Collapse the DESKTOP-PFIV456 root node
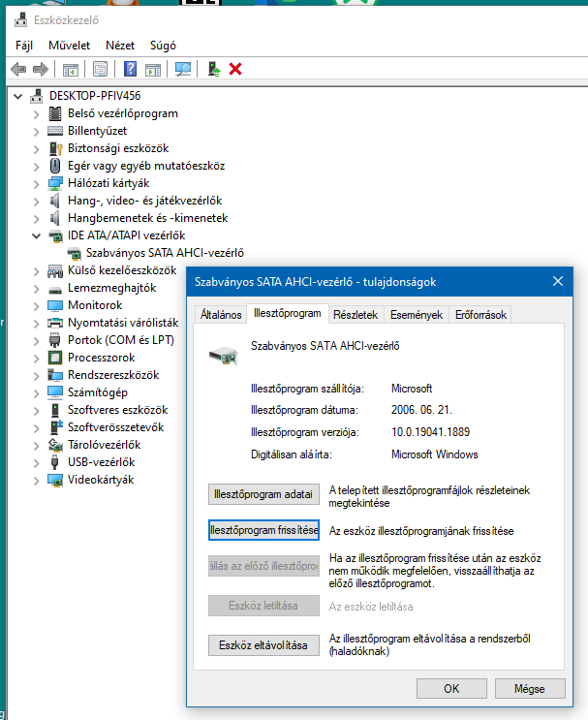The height and width of the screenshot is (720, 588). pyautogui.click(x=17, y=97)
